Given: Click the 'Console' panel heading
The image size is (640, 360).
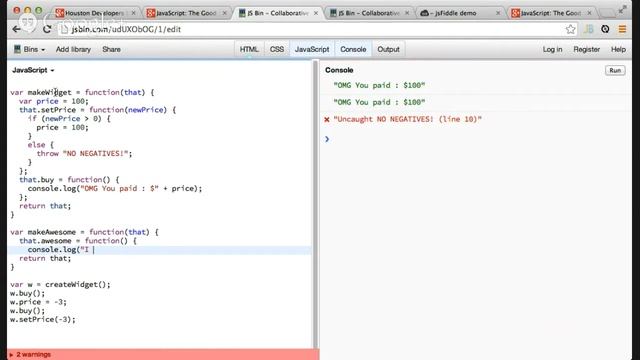Looking at the screenshot, I should tap(339, 70).
